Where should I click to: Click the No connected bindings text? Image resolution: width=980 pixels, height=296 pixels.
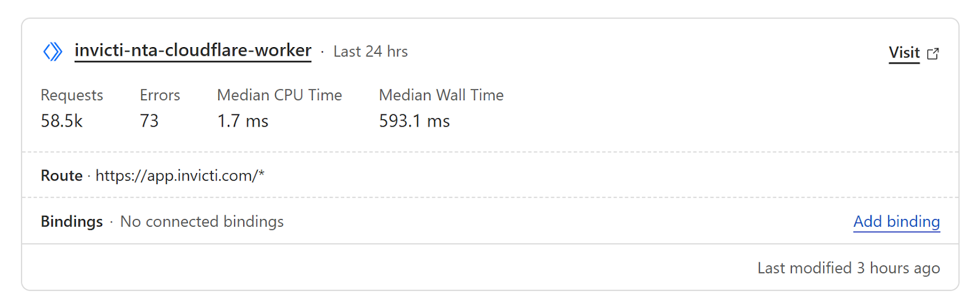pos(202,221)
